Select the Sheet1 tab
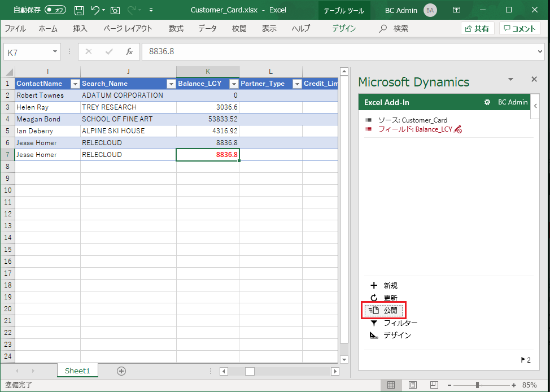The image size is (550, 392). pos(77,371)
